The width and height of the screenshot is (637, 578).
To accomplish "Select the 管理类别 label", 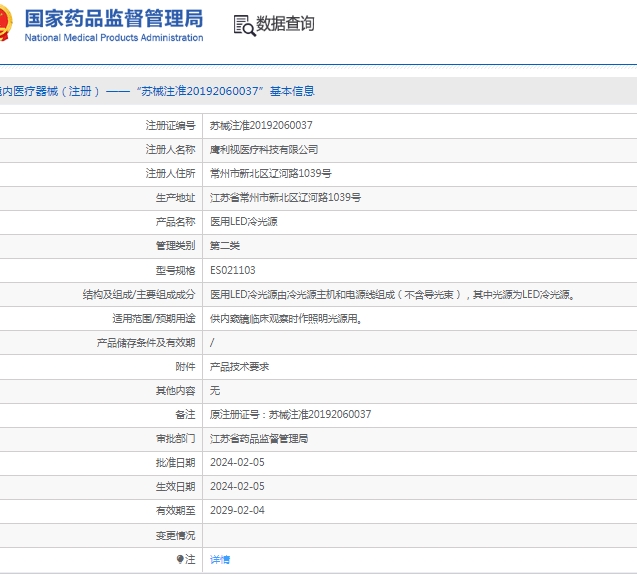I will coord(176,246).
